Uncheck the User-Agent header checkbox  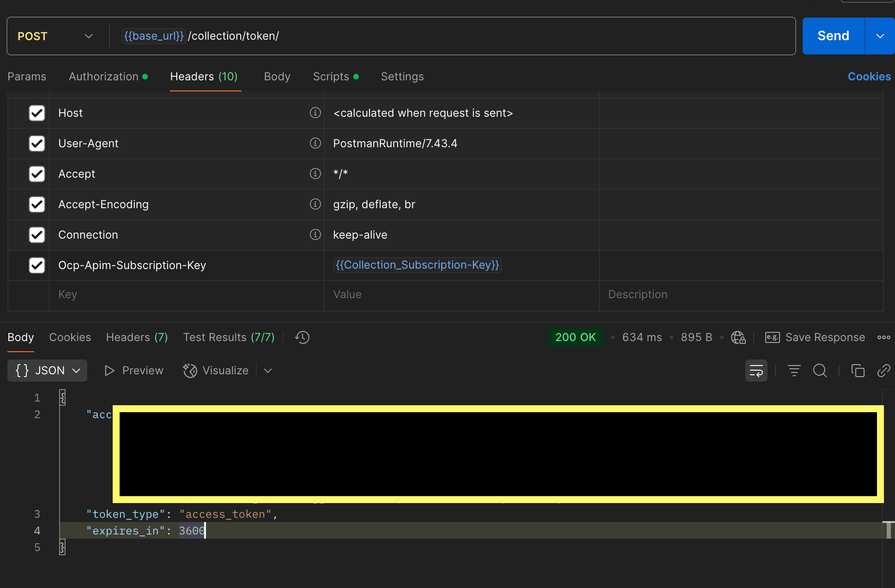[x=37, y=143]
